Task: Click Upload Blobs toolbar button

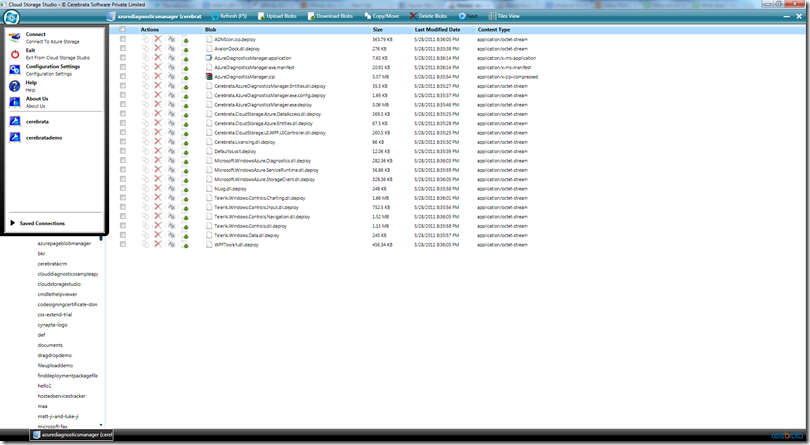Action: [x=277, y=16]
